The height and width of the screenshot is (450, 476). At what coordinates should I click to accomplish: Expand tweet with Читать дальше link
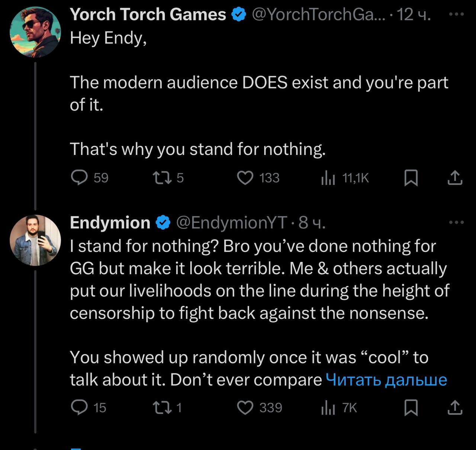pos(386,380)
